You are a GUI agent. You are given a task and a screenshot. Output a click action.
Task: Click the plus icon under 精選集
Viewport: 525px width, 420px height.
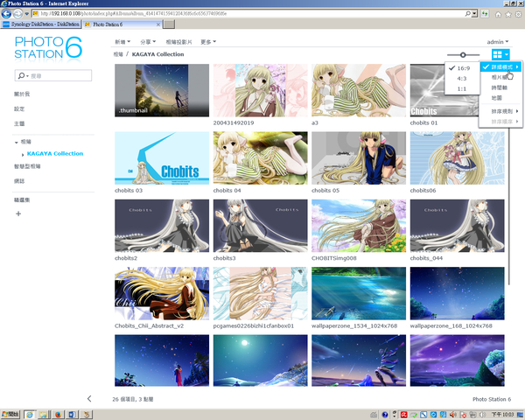[18, 213]
